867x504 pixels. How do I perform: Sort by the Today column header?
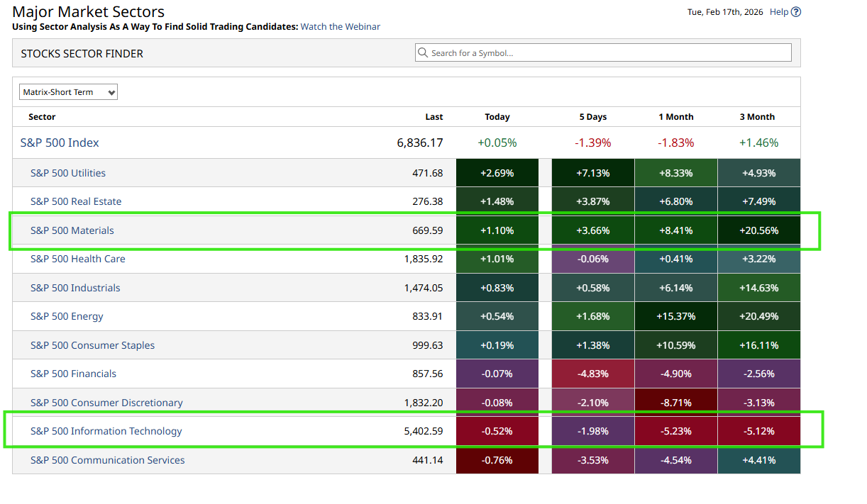(x=497, y=117)
